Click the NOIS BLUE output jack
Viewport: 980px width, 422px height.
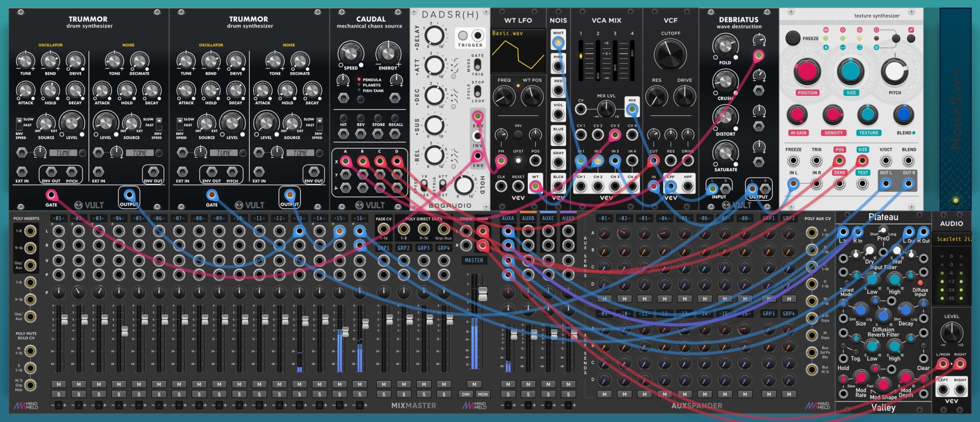click(558, 138)
